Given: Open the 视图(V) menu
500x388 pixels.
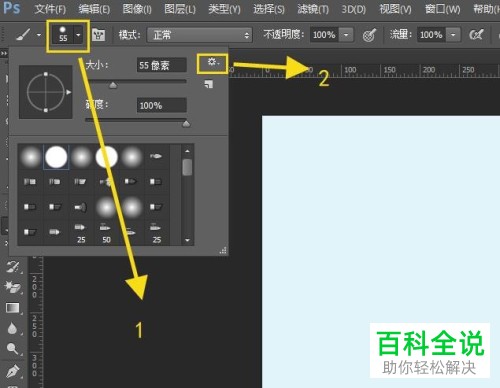Looking at the screenshot, I should point(395,9).
